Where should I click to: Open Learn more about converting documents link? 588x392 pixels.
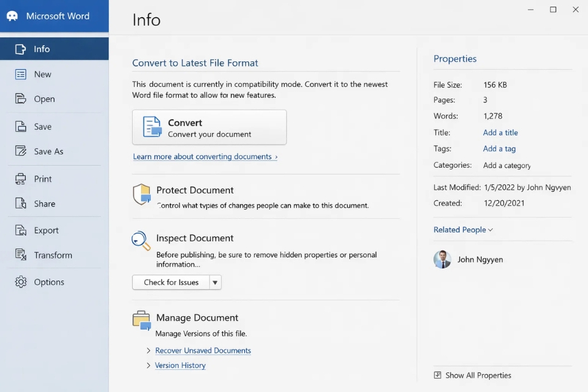pos(206,156)
